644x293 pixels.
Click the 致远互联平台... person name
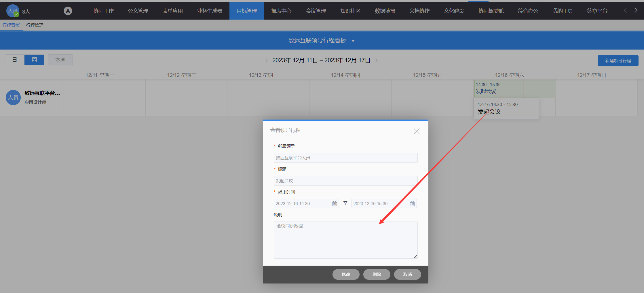point(42,93)
